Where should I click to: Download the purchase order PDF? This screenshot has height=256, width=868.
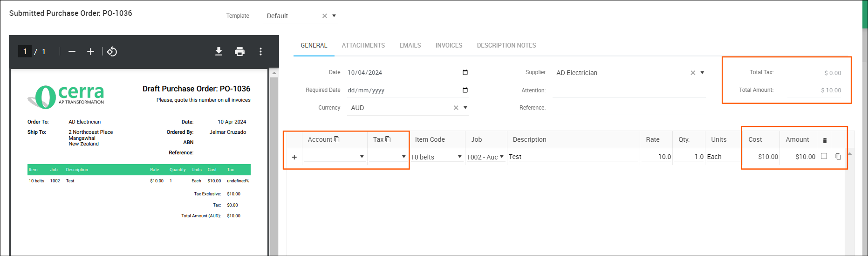pos(219,52)
